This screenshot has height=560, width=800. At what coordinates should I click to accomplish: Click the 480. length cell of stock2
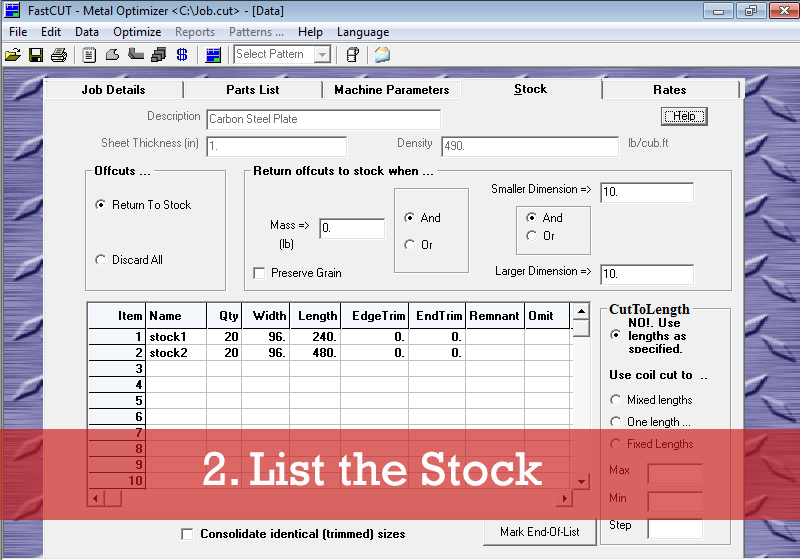[x=315, y=353]
